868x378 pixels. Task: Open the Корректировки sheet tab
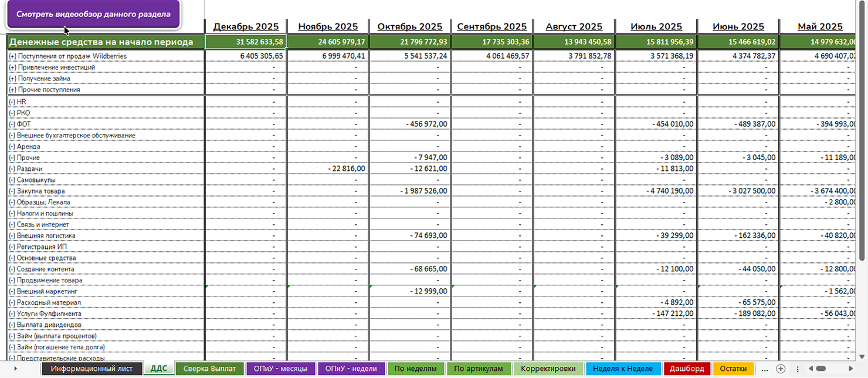click(548, 369)
